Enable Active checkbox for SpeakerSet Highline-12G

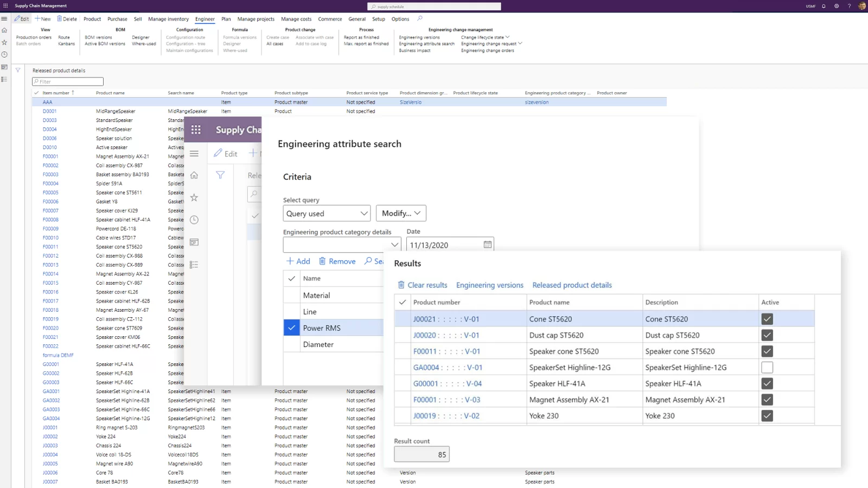767,368
